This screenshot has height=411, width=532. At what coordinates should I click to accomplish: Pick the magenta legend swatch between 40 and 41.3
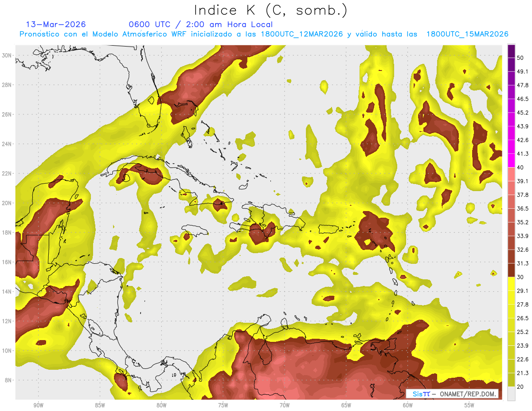click(x=511, y=160)
